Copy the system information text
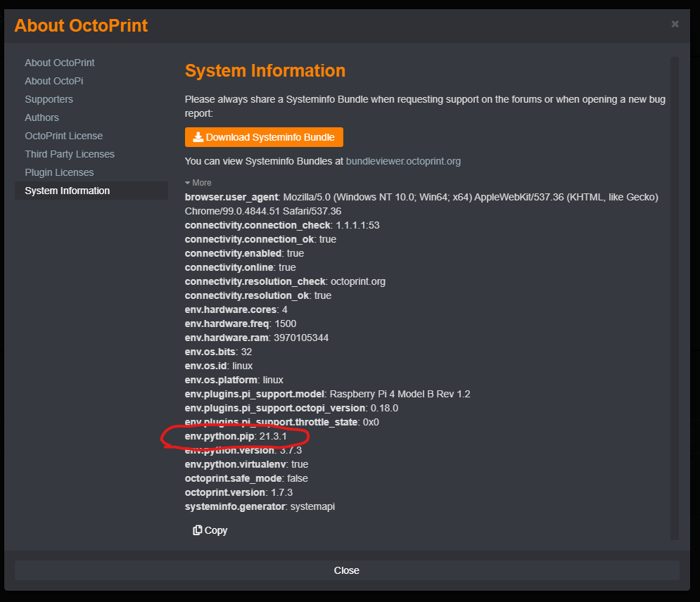This screenshot has width=700, height=602. point(210,530)
